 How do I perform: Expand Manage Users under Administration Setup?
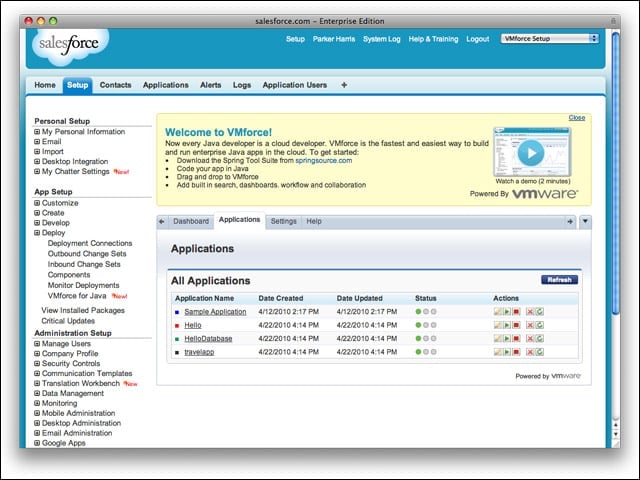37,344
